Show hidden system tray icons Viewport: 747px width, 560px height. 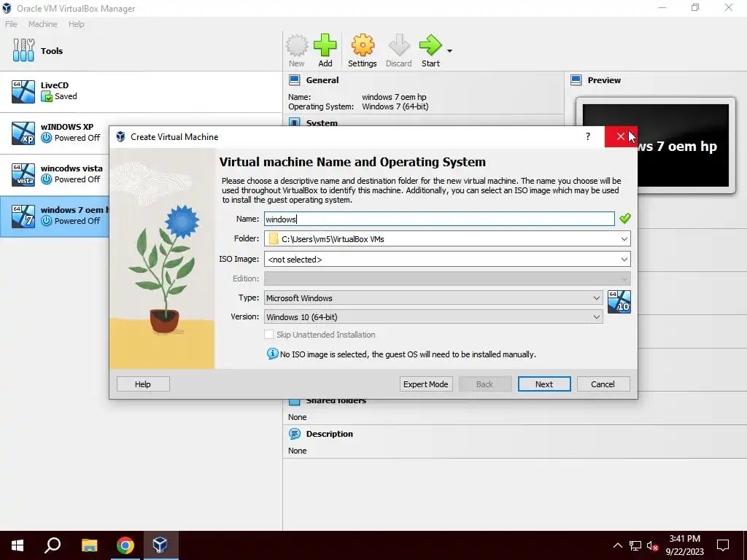point(617,545)
